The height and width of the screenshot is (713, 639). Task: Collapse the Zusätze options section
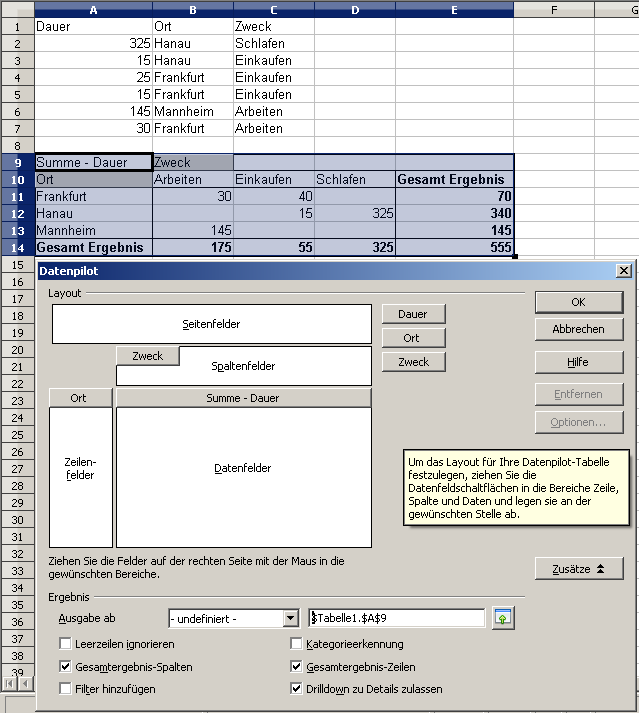coord(579,569)
